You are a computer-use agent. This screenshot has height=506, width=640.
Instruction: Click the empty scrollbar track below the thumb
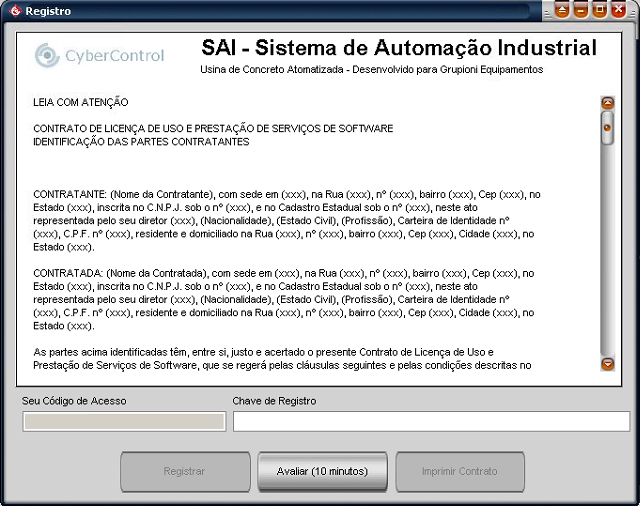pos(607,250)
